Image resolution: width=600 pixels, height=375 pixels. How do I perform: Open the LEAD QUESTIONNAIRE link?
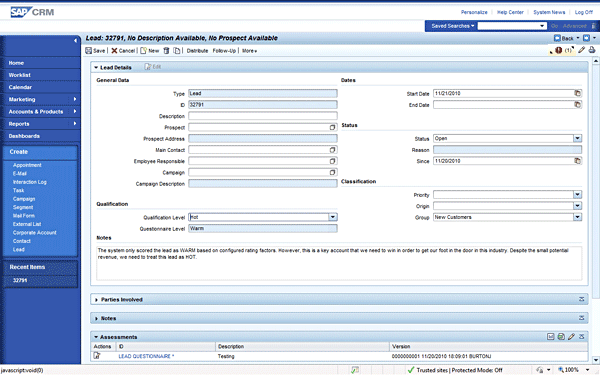point(146,356)
